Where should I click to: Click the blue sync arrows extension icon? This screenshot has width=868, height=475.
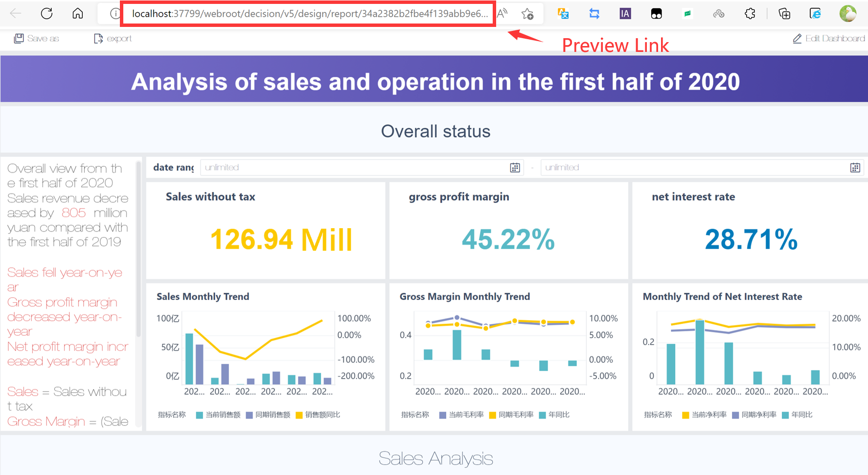click(594, 14)
